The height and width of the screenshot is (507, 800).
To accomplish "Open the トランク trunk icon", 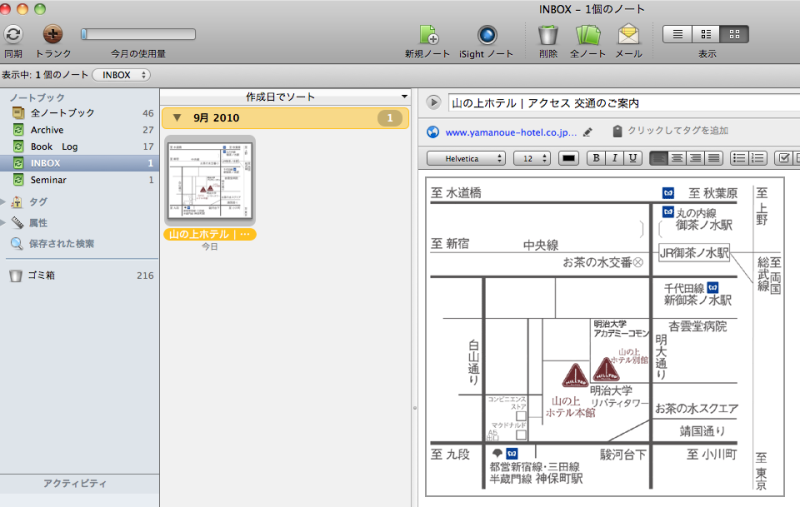I will click(53, 34).
